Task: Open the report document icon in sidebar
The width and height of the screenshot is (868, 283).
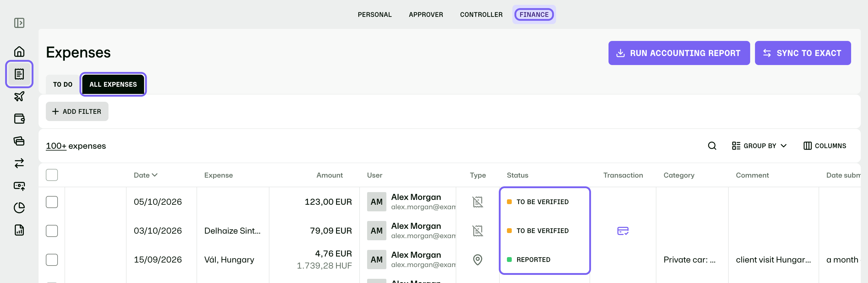Action: point(19,230)
